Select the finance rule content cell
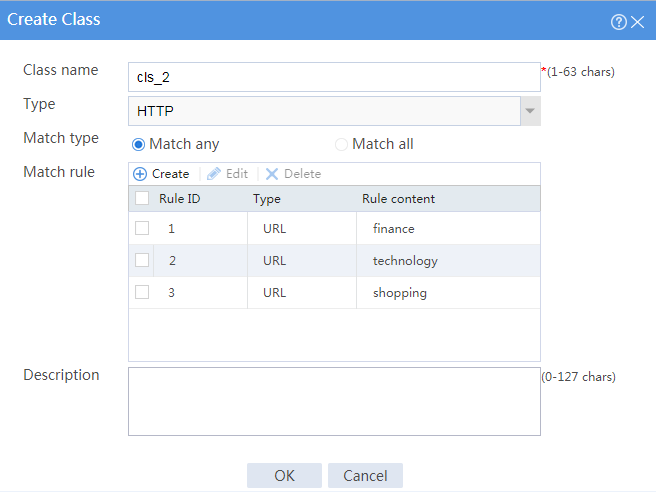The height and width of the screenshot is (492, 656). pos(448,228)
